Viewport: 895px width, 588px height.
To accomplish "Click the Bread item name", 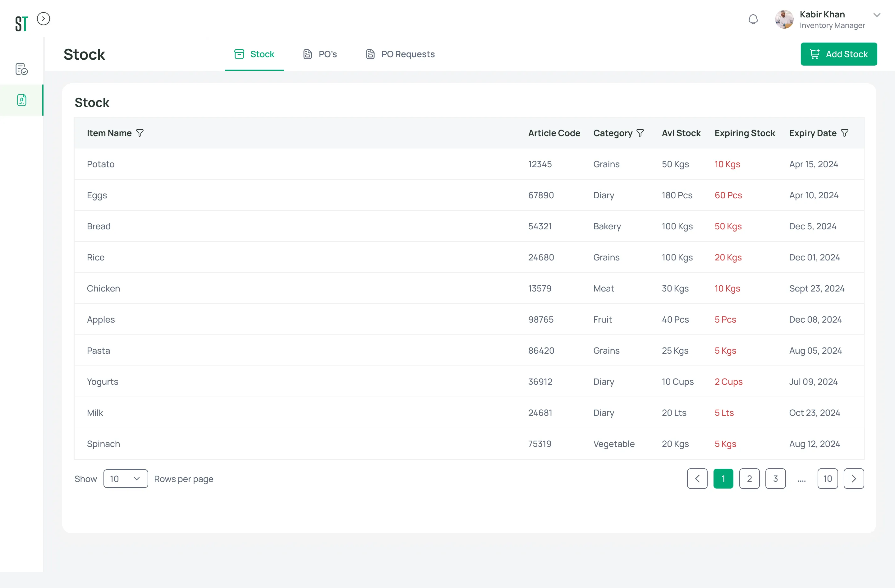I will pos(99,226).
